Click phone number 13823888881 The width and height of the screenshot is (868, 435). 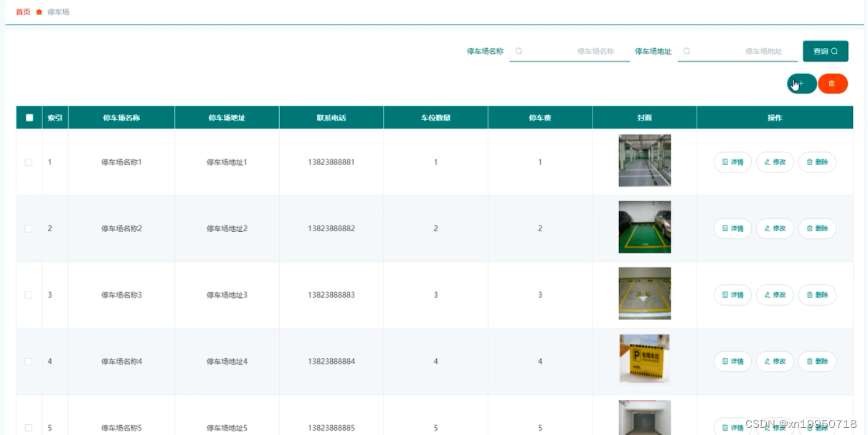coord(331,162)
